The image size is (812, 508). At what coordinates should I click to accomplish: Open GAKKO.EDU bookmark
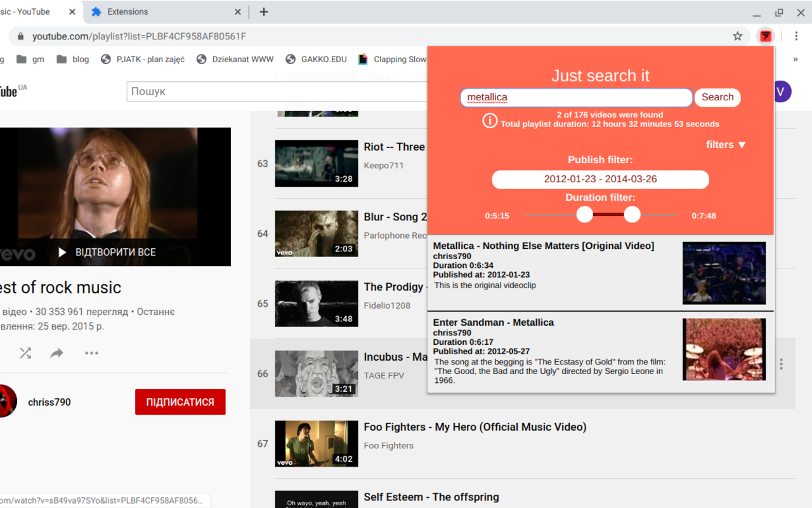click(x=317, y=59)
